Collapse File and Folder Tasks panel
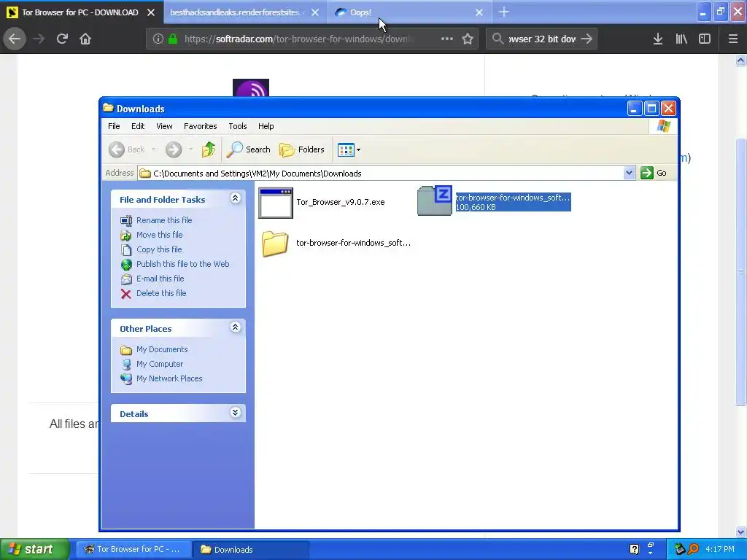Viewport: 747px width, 560px height. pyautogui.click(x=236, y=198)
